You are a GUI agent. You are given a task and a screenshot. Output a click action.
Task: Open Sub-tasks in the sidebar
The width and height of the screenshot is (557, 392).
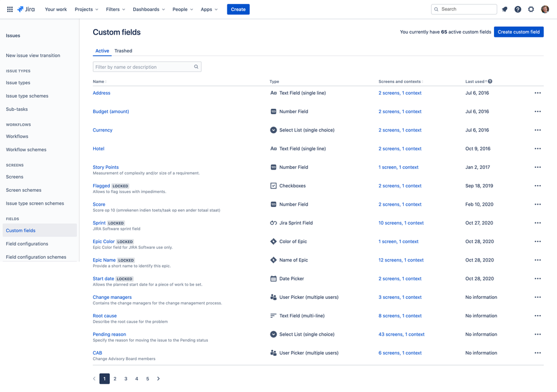[17, 109]
